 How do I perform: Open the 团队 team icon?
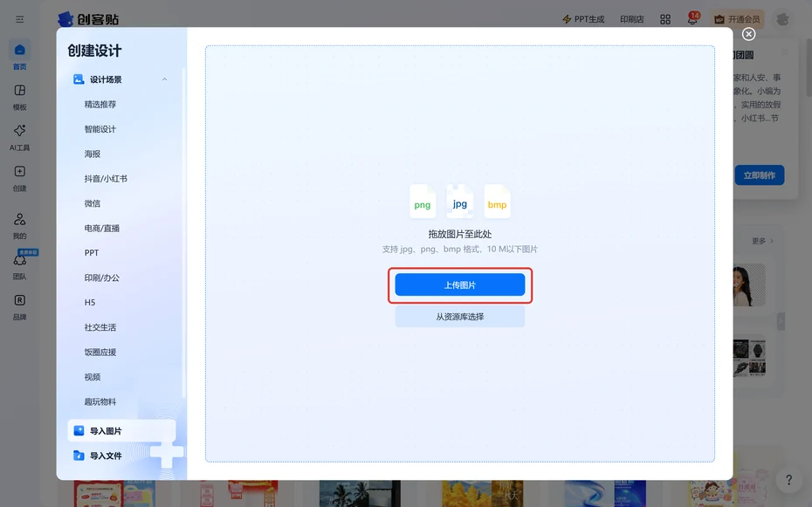pos(20,260)
